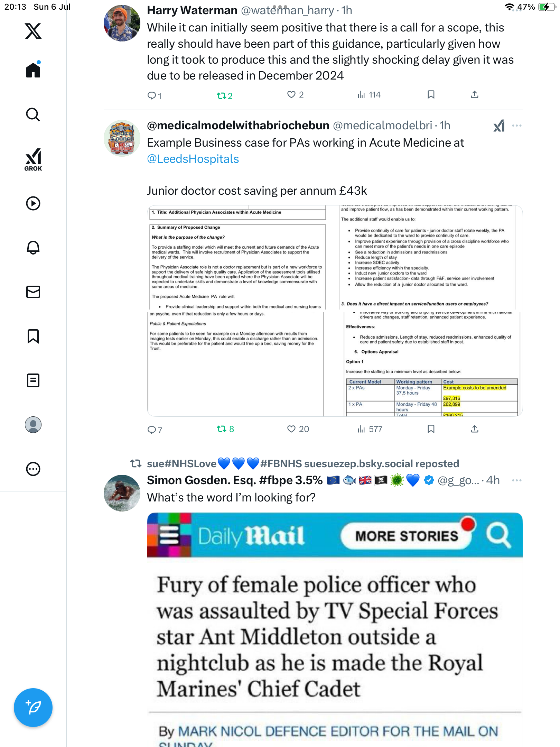
Task: Open the video play icon in sidebar
Action: point(33,203)
